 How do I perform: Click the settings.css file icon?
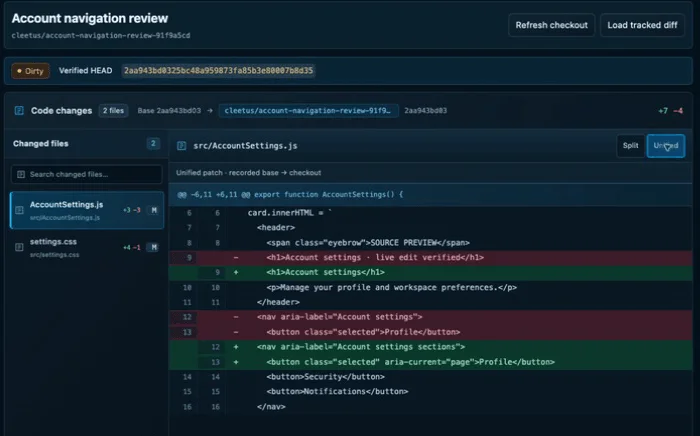point(19,247)
